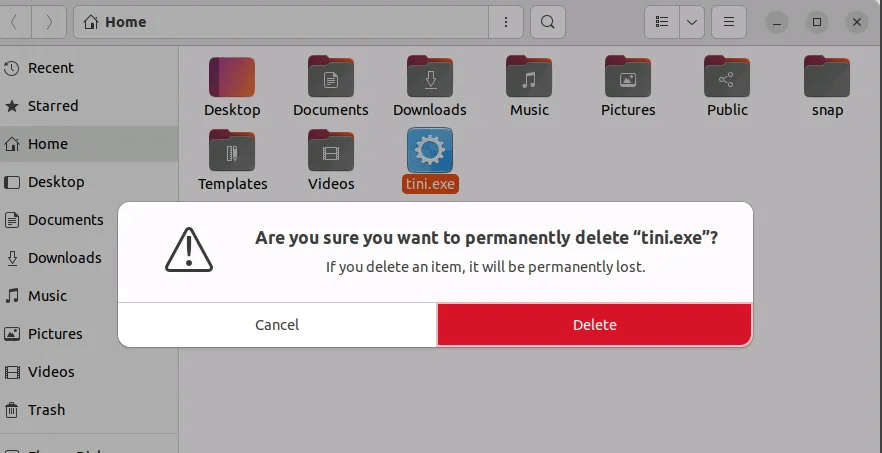Open sidebar Downloads location

[64, 258]
